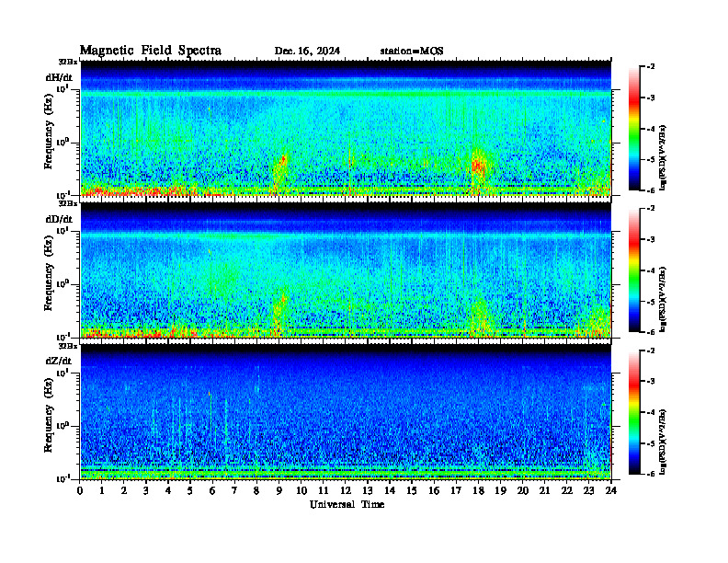Click the -2 tick on the dH/dt color scale

[x=651, y=67]
